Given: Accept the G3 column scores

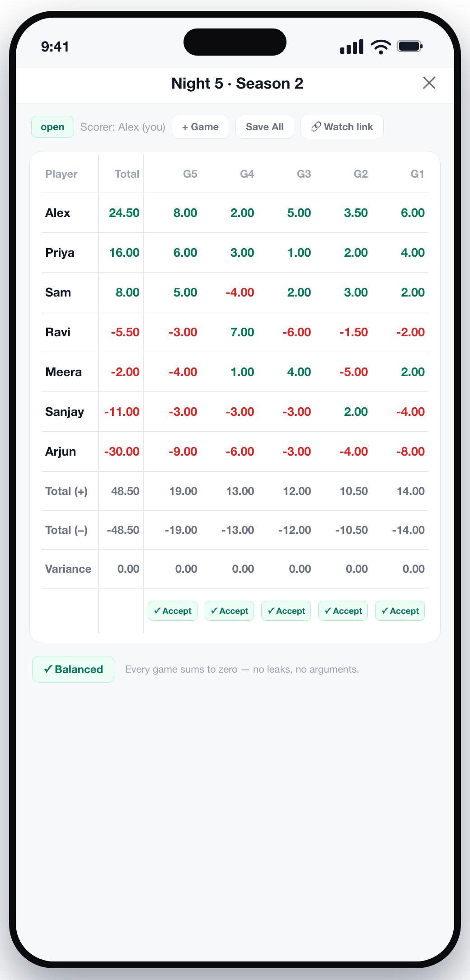Looking at the screenshot, I should click(286, 611).
